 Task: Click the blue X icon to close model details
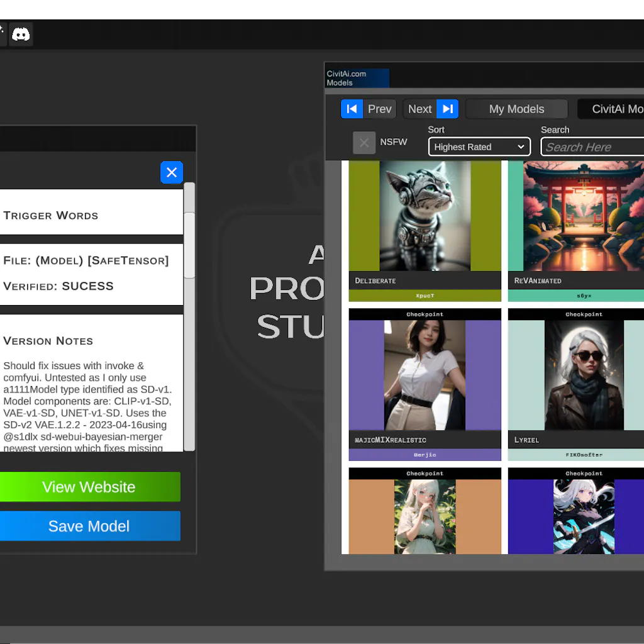pyautogui.click(x=171, y=172)
